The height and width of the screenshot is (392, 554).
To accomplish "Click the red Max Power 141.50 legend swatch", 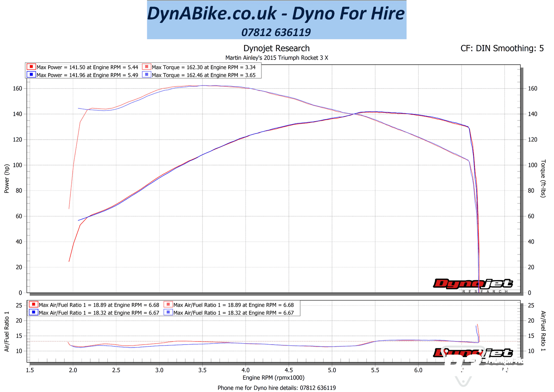I will (31, 67).
